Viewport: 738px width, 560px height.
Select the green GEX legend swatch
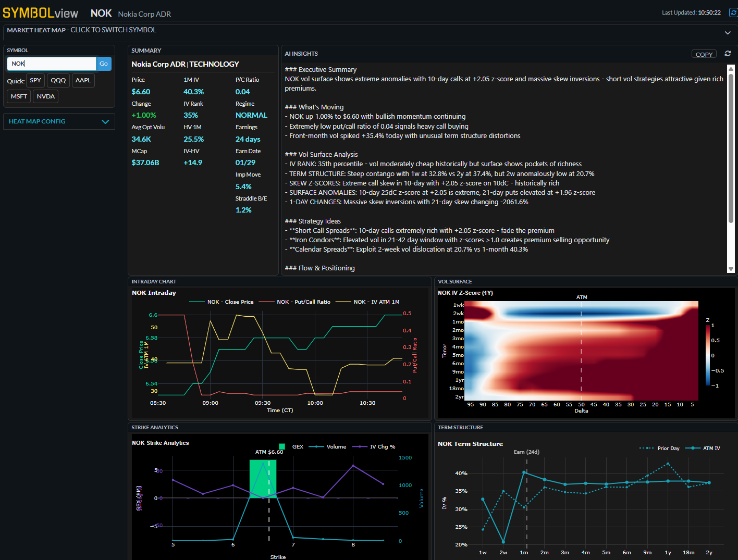282,446
